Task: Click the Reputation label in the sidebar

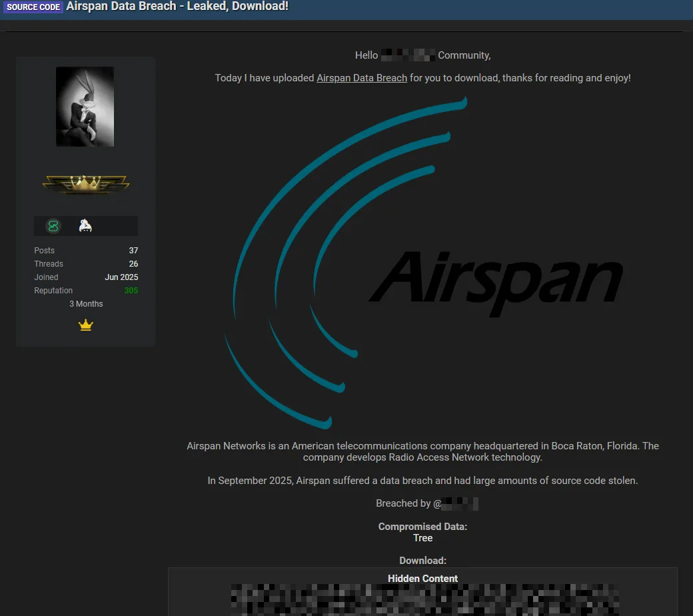Action: [53, 290]
